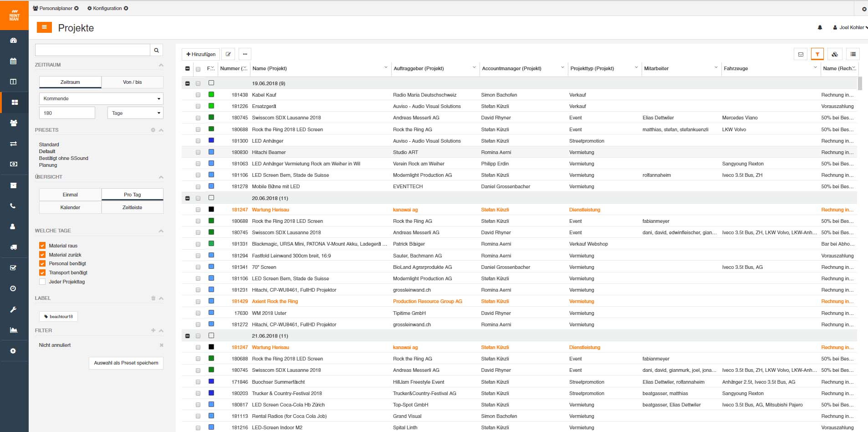Open the three-dots more options button

click(245, 54)
